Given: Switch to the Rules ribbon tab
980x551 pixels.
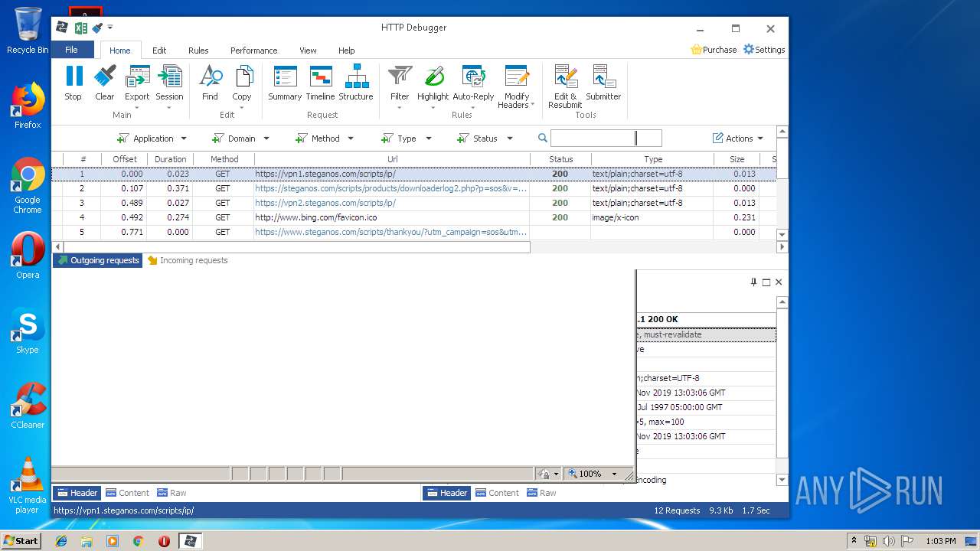Looking at the screenshot, I should point(198,51).
